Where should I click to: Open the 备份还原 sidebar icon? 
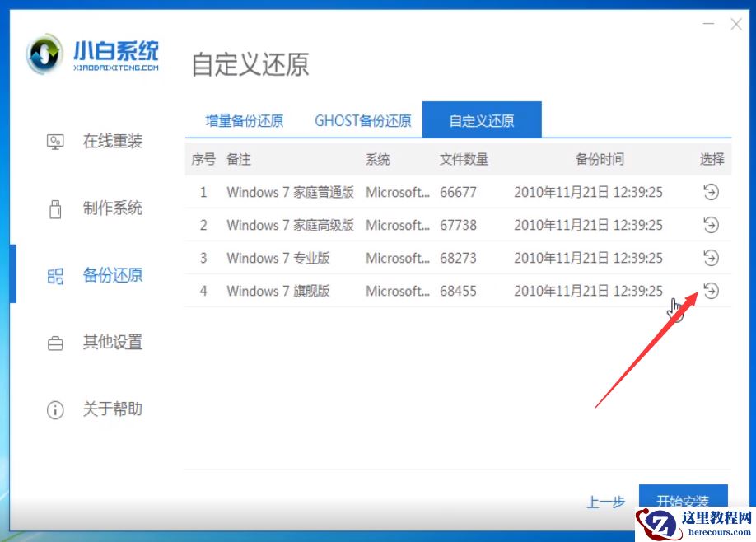pos(54,276)
